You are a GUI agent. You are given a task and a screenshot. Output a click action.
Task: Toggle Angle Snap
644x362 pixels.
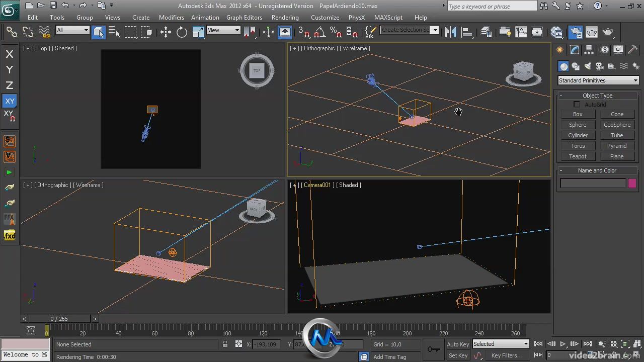[x=319, y=32]
